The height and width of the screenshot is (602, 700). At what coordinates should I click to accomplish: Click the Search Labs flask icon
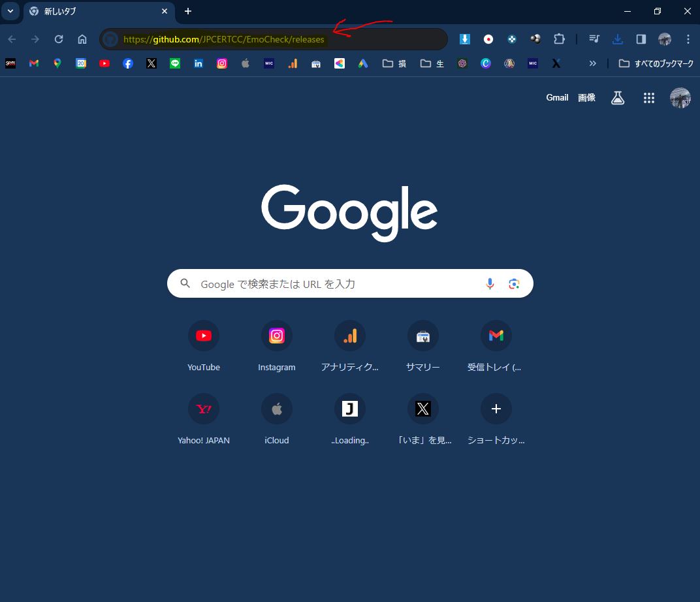tap(618, 98)
